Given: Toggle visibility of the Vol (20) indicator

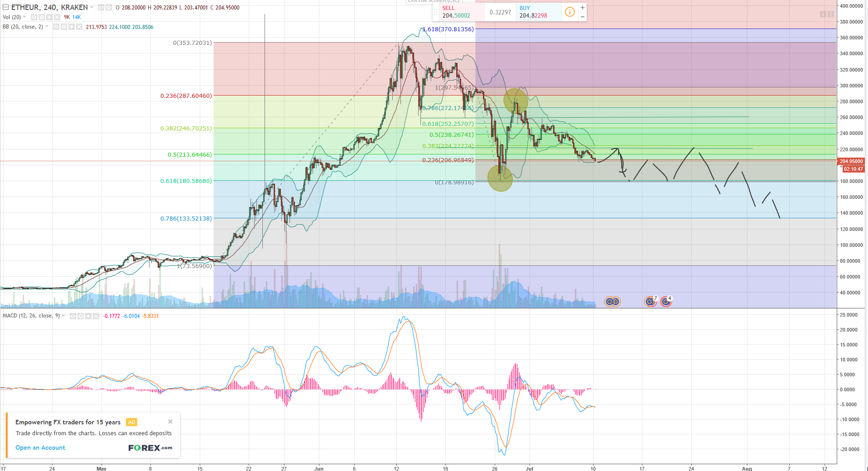Looking at the screenshot, I should (34, 17).
